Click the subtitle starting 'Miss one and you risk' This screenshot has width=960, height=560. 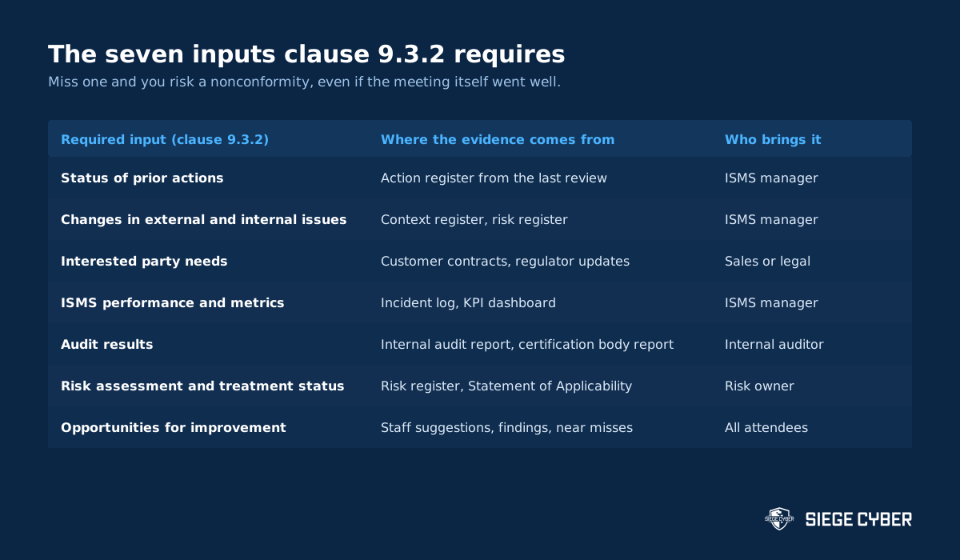(x=304, y=82)
